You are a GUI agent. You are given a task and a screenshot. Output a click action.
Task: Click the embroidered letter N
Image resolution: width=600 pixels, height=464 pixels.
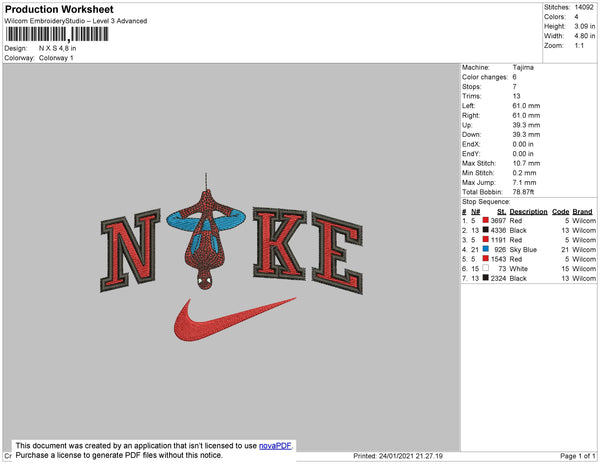130,251
